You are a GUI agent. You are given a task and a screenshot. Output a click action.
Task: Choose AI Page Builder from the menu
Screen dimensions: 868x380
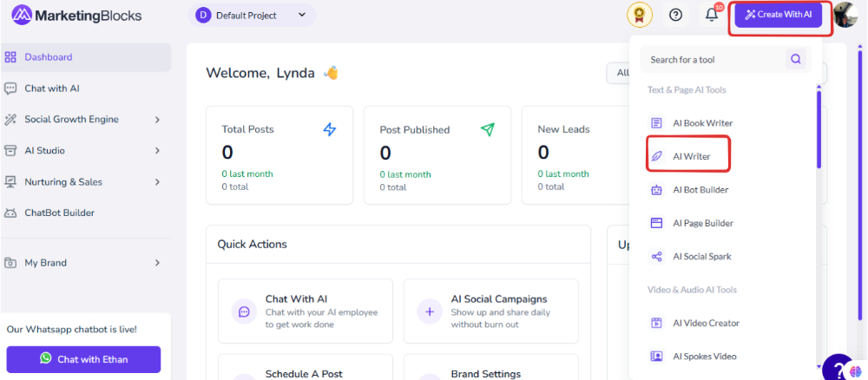coord(703,224)
